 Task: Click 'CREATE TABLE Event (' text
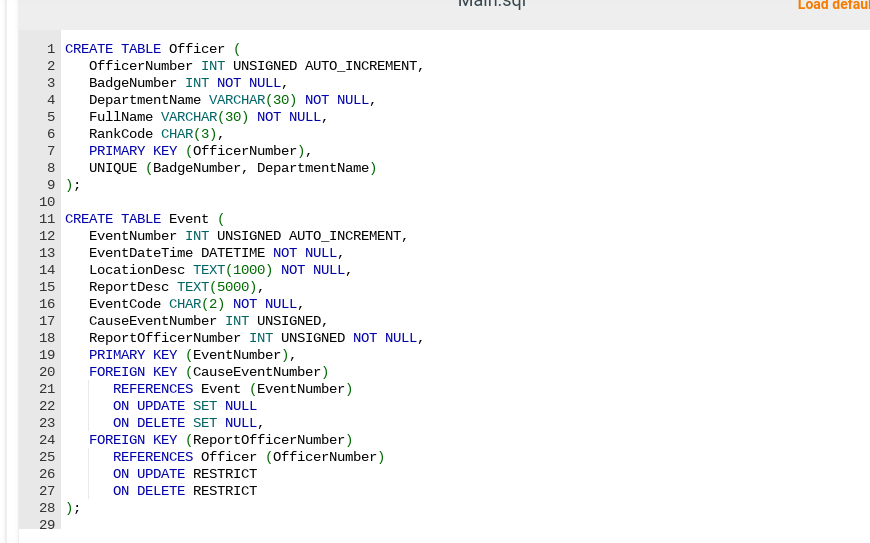point(145,219)
